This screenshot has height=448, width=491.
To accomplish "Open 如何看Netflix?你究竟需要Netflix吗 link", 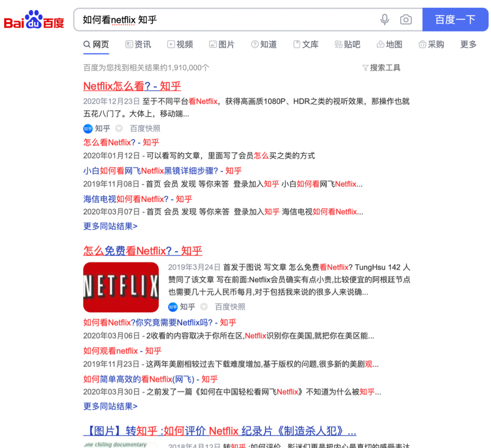I will tap(160, 322).
